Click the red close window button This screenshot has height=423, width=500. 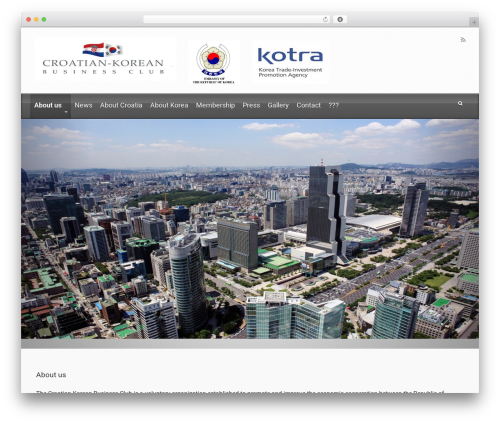[29, 20]
